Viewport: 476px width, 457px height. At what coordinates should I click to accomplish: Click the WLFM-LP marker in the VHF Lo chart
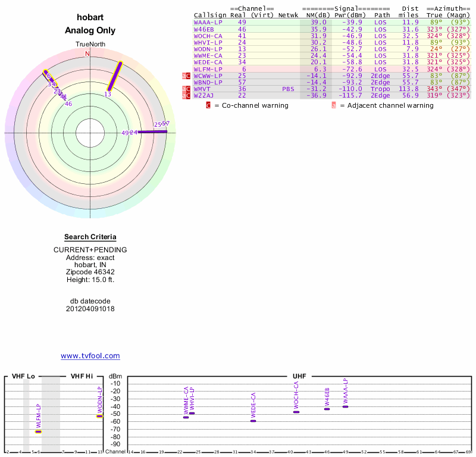coord(38,432)
